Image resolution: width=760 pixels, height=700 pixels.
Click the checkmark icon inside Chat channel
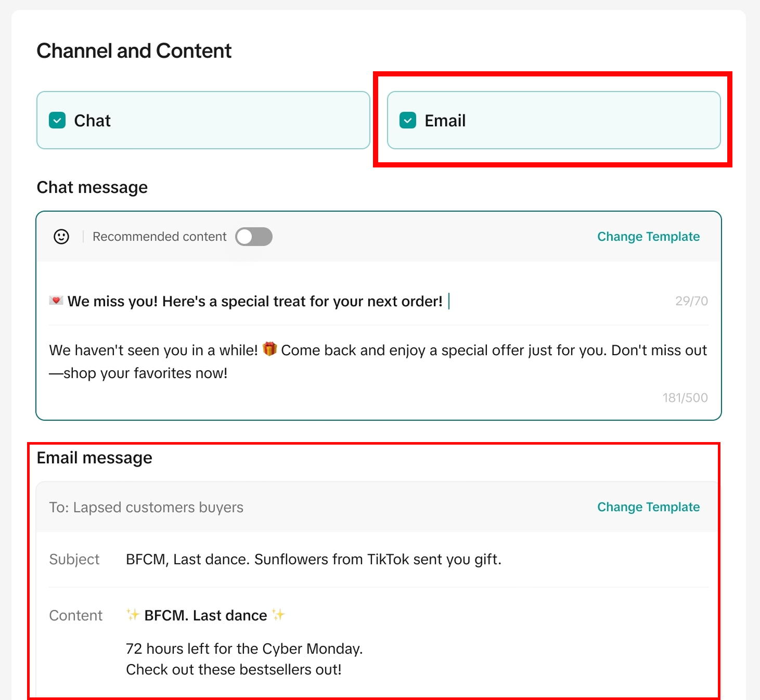click(x=58, y=120)
